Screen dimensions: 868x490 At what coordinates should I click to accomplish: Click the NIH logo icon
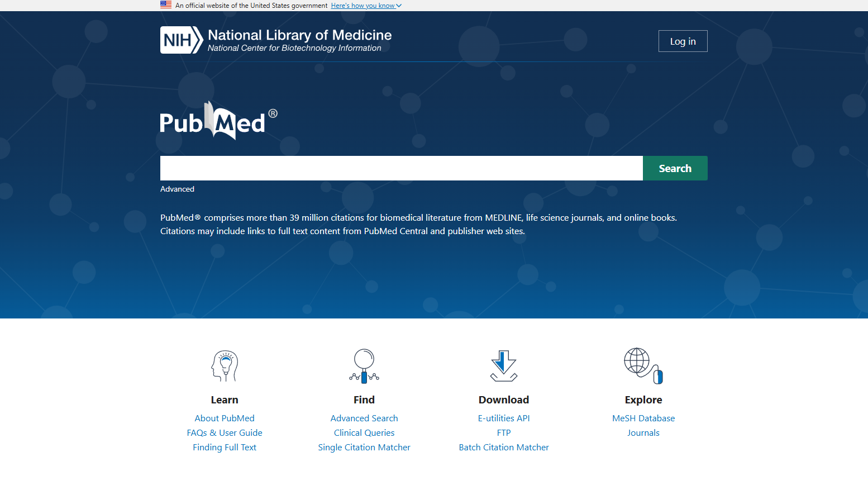pos(182,40)
